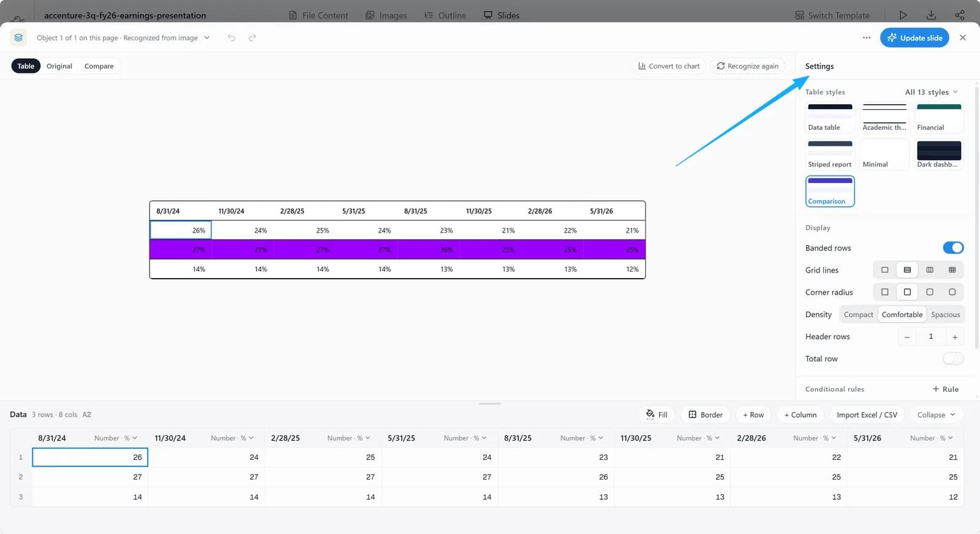Image resolution: width=980 pixels, height=534 pixels.
Task: Open the Images tab
Action: pos(386,15)
